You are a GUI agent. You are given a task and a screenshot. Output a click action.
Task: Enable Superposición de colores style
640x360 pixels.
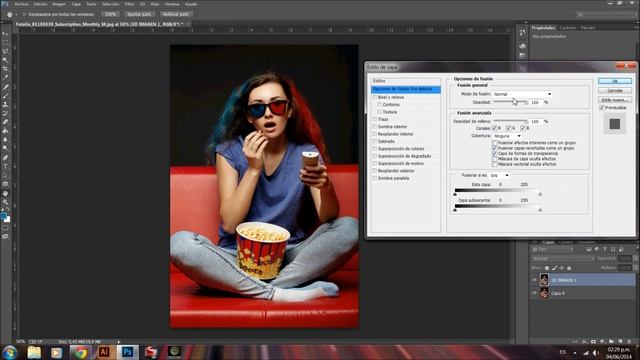[x=375, y=149]
